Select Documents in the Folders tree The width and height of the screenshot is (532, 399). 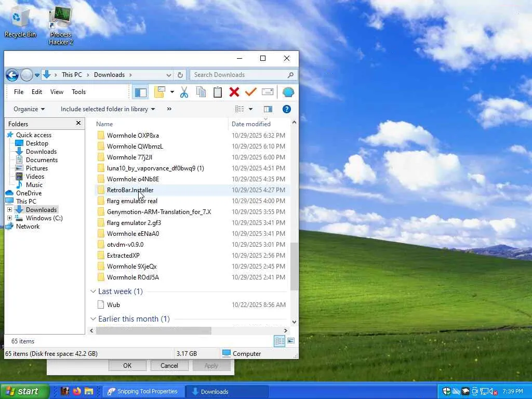[x=42, y=160]
